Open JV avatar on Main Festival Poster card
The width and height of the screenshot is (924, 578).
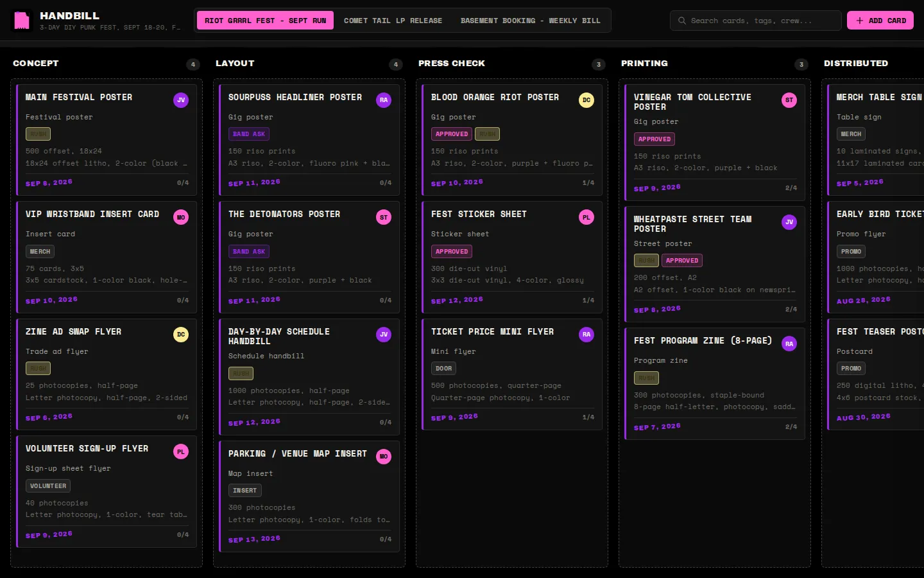pos(181,100)
